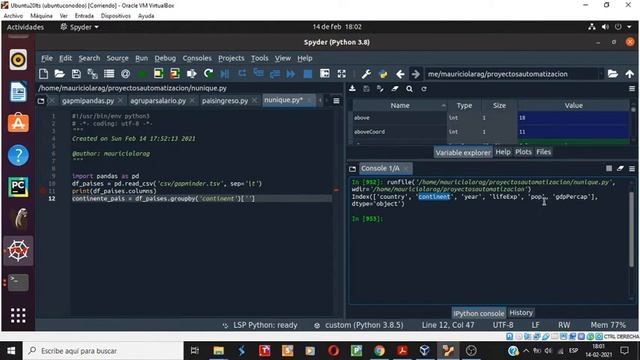Image resolution: width=640 pixels, height=360 pixels.
Task: Continue debugging execution with double arrow
Action: click(291, 74)
